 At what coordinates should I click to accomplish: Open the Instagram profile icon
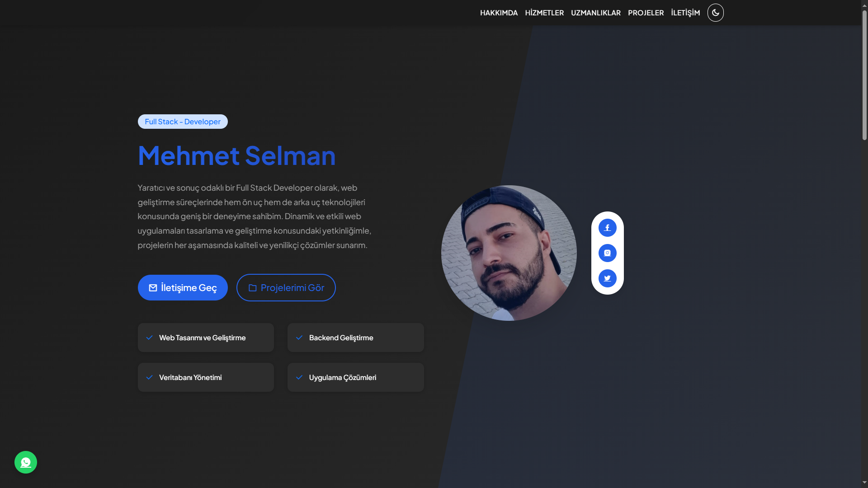608,253
